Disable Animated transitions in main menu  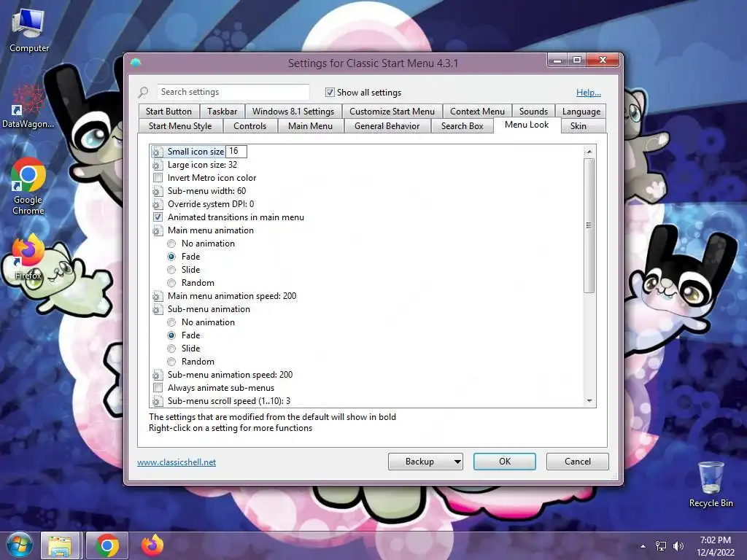[x=158, y=217]
